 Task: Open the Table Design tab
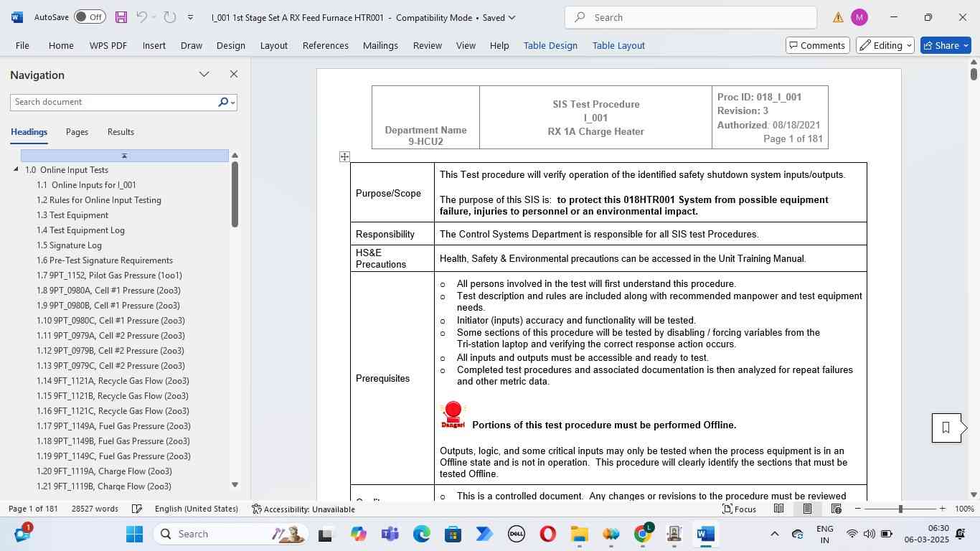(550, 45)
